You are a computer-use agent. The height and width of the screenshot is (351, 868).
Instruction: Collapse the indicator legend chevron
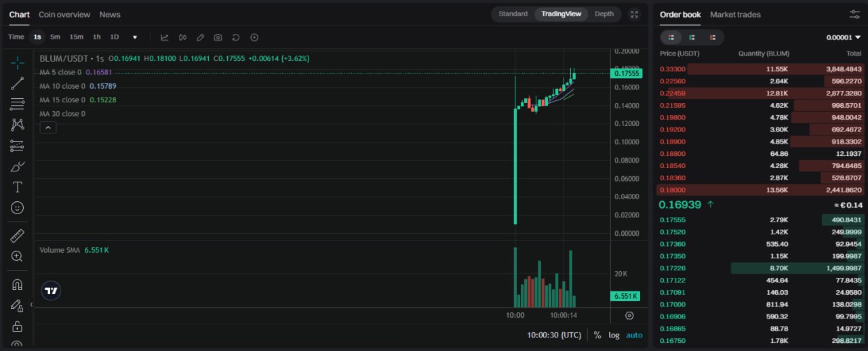[x=48, y=127]
